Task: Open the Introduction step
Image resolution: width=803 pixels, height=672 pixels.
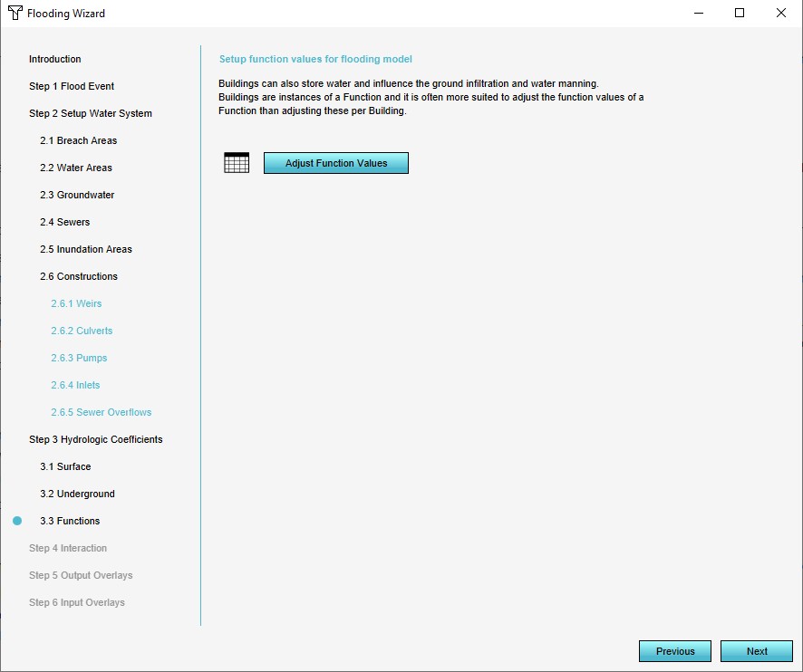Action: click(54, 59)
